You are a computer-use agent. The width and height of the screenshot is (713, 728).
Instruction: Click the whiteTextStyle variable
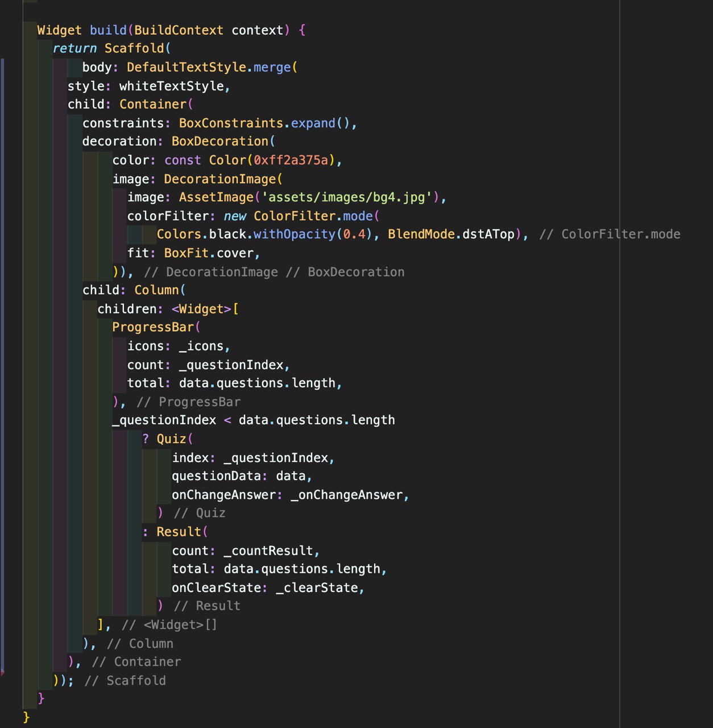tap(172, 86)
